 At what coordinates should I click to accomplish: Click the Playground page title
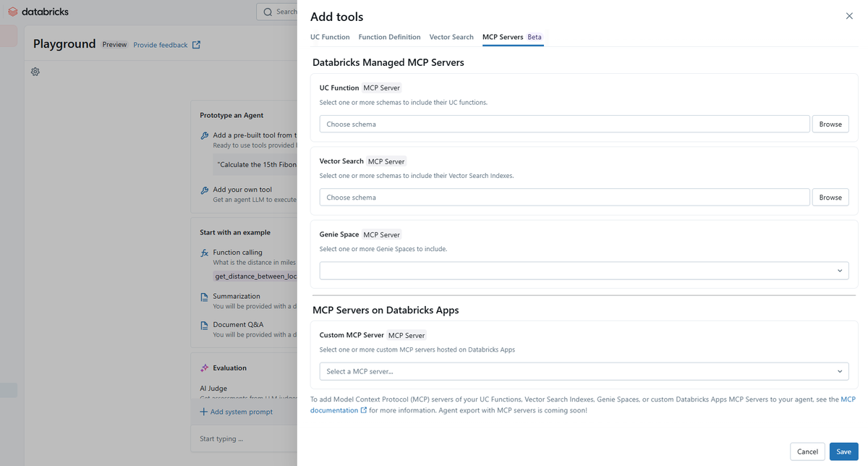[x=64, y=44]
